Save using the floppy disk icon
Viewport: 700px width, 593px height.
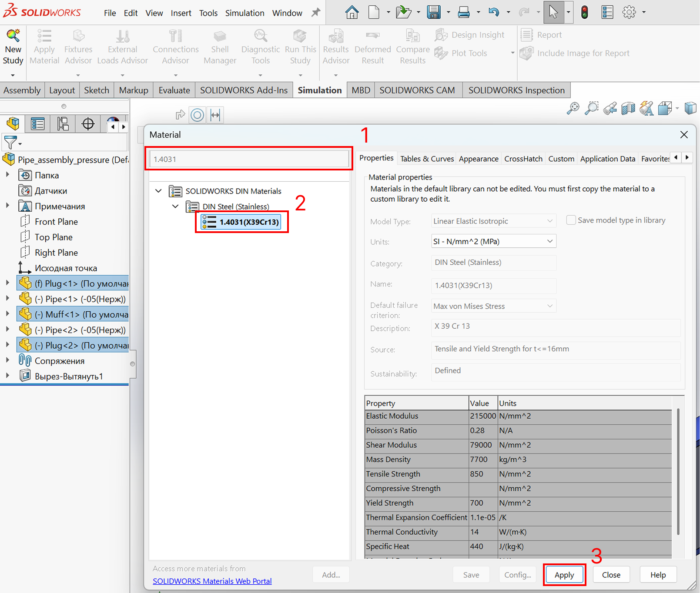(434, 12)
